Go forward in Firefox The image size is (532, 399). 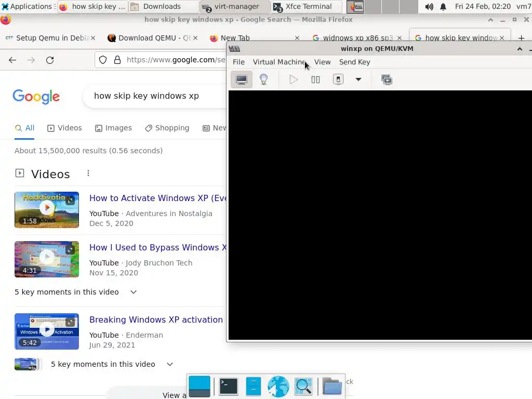tap(31, 60)
